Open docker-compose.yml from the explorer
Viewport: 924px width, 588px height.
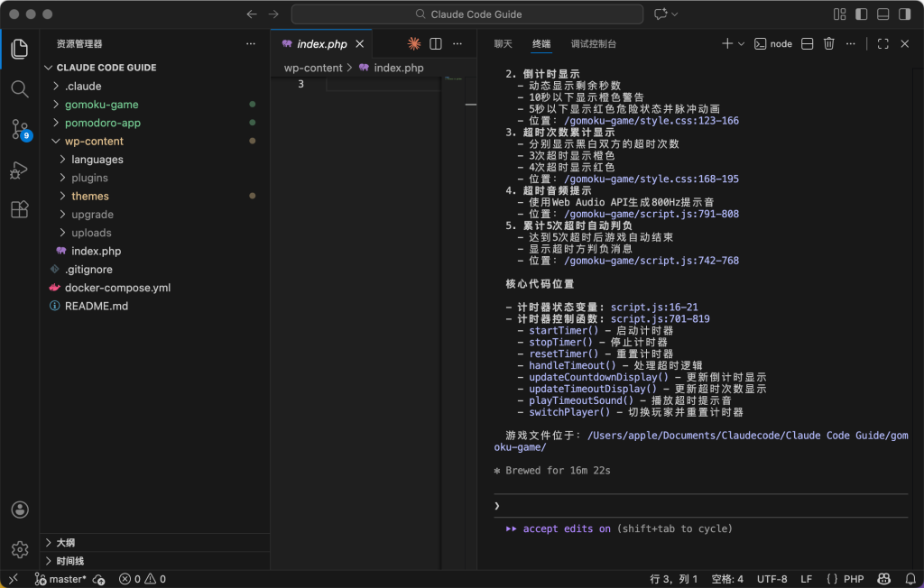tap(117, 288)
